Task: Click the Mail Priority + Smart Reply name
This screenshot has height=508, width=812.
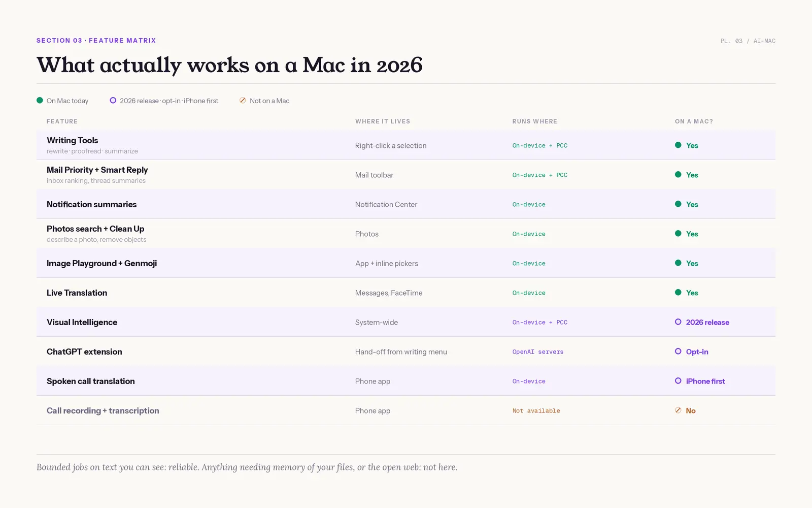Action: 97,170
